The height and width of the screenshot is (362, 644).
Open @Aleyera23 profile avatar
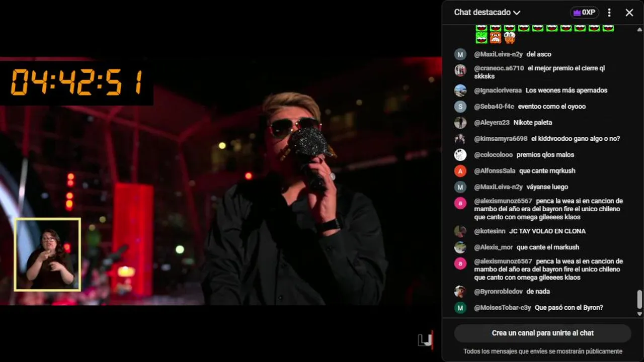click(x=460, y=123)
